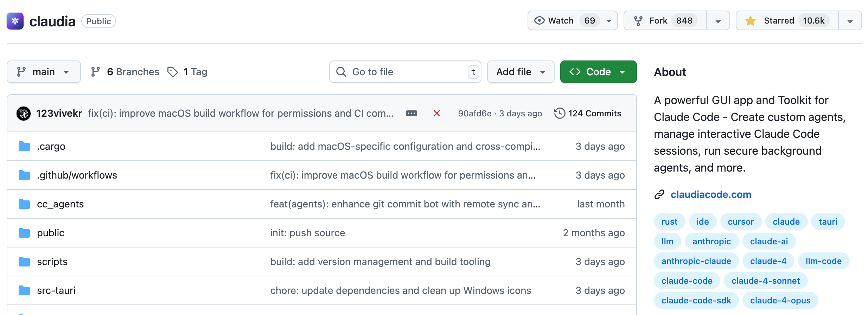The width and height of the screenshot is (868, 315).
Task: Open the .github/workflows folder name
Action: (77, 175)
